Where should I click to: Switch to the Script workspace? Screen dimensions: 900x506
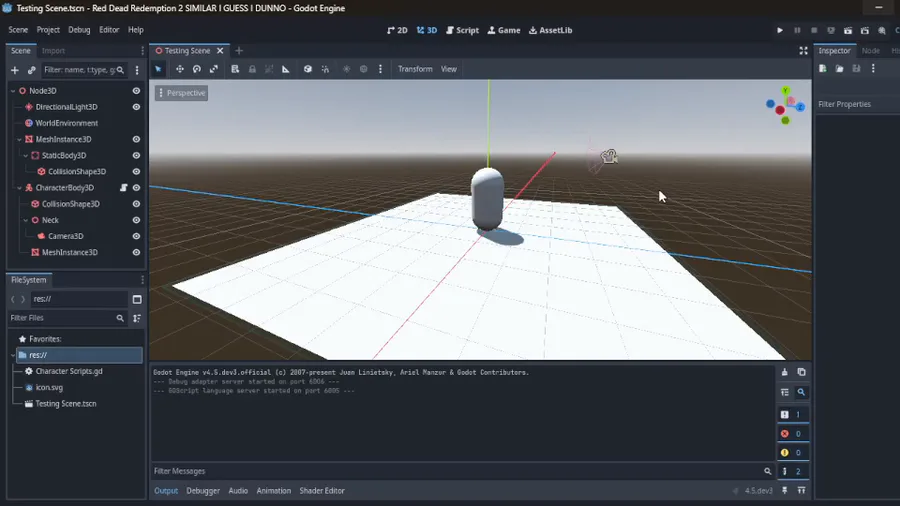pyautogui.click(x=463, y=30)
